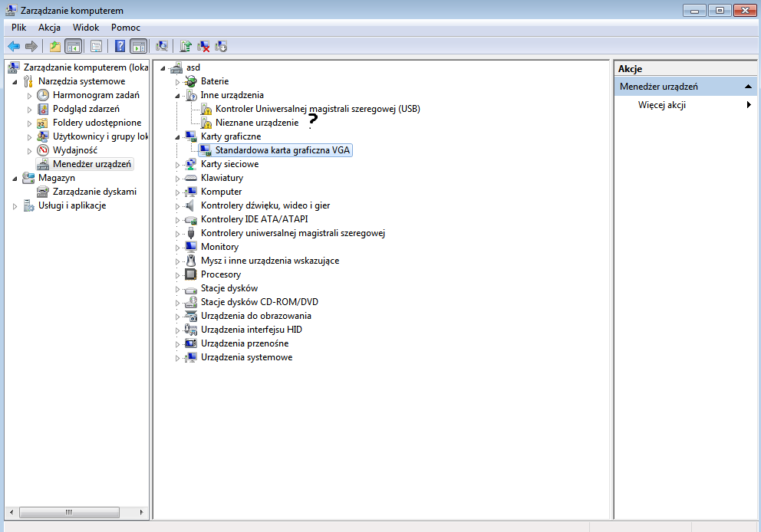Click the Forward arrow toolbar icon
This screenshot has height=532, width=761.
coord(31,47)
